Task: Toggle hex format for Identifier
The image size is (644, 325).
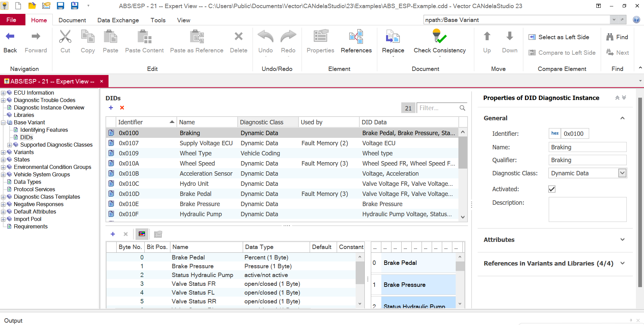Action: point(555,133)
